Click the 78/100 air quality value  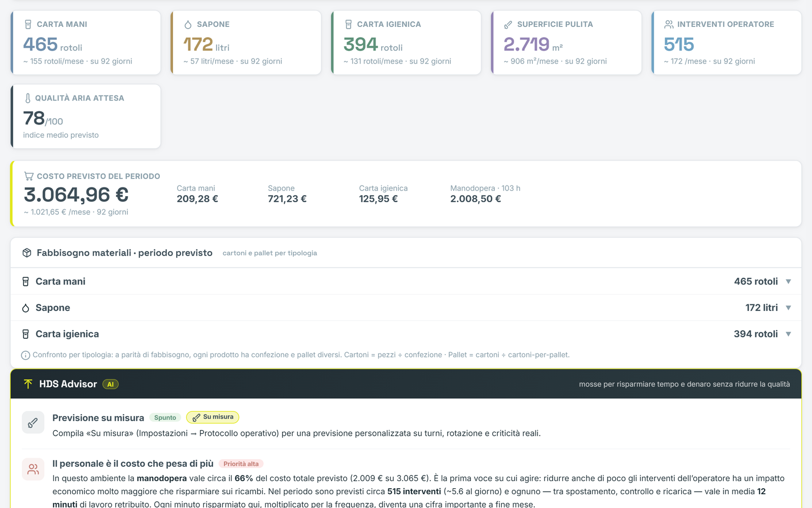click(x=43, y=119)
